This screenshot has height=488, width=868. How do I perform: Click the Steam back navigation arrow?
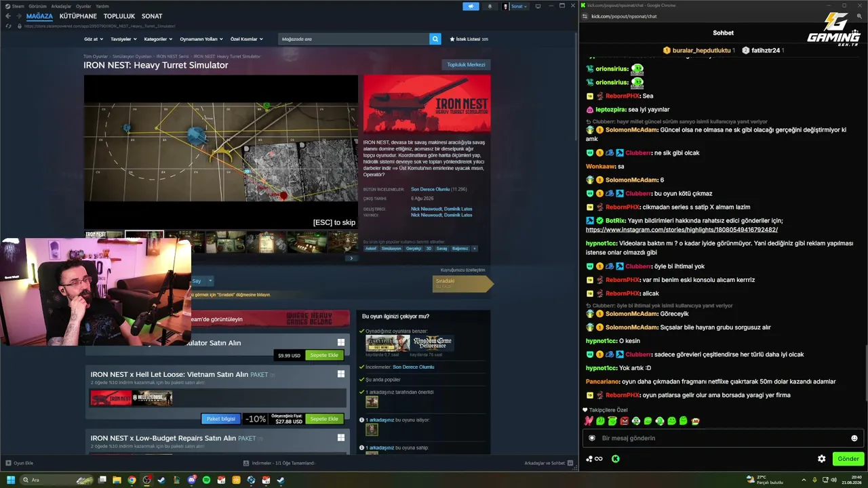[x=8, y=16]
